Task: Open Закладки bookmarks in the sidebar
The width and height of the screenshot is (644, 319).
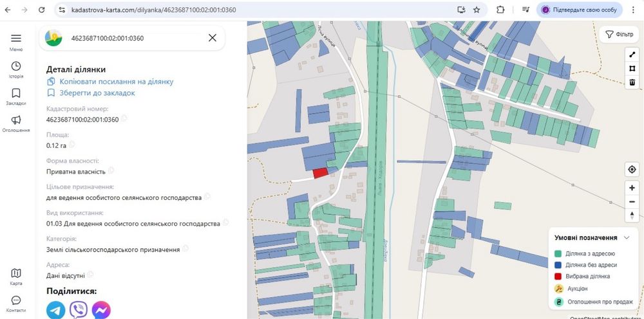Action: (16, 93)
